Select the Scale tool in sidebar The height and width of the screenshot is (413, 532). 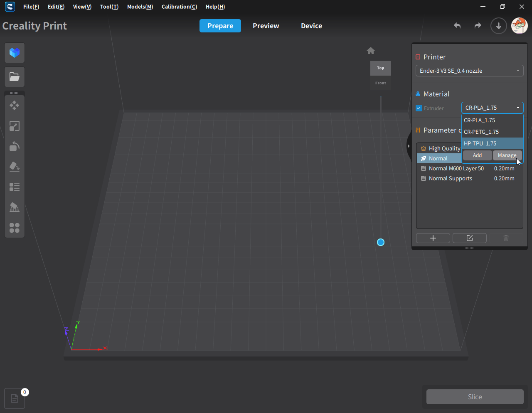[x=15, y=126]
